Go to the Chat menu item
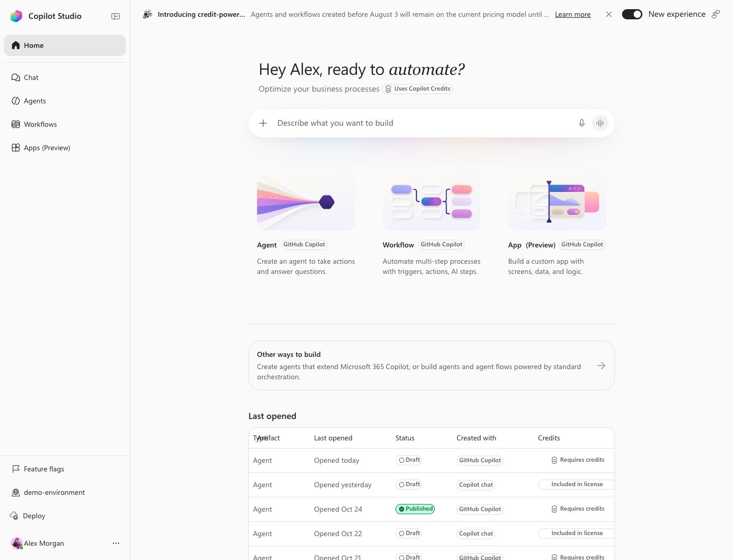 coord(65,77)
